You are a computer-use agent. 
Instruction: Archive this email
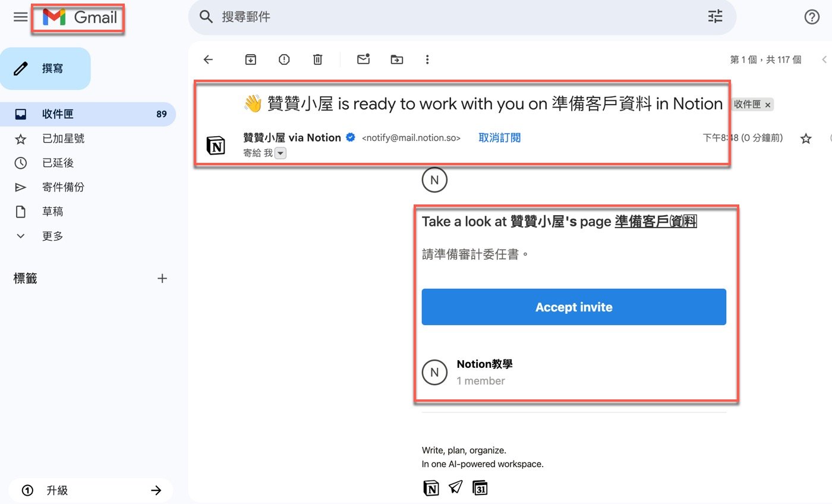(251, 59)
